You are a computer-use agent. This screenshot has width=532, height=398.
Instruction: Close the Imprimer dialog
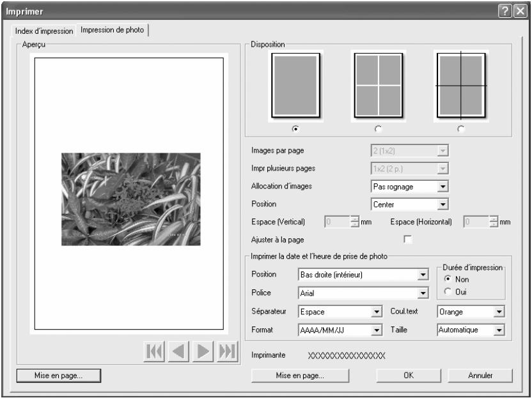(x=520, y=11)
